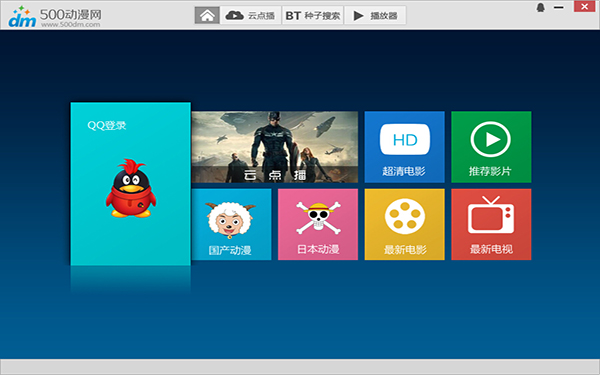Open the 推荐影片 play tile
Viewport: 600px width, 375px height.
point(491,147)
